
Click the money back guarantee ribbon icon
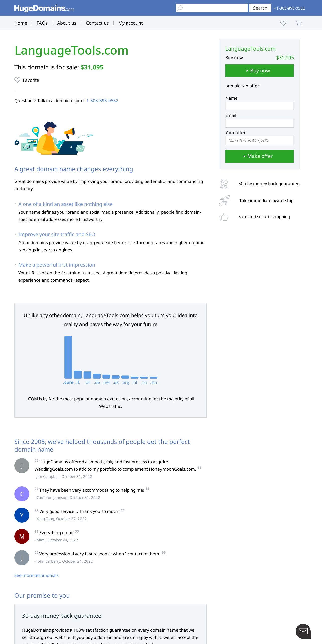click(224, 184)
